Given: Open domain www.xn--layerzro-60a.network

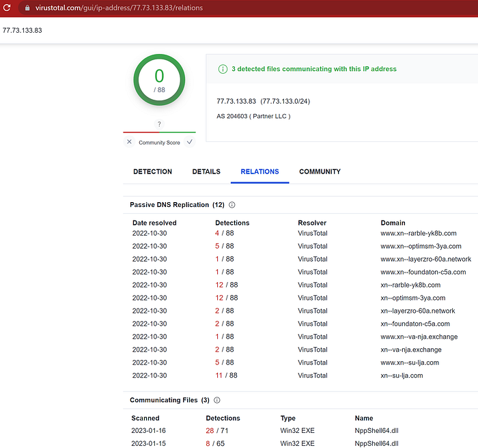Looking at the screenshot, I should (x=425, y=260).
